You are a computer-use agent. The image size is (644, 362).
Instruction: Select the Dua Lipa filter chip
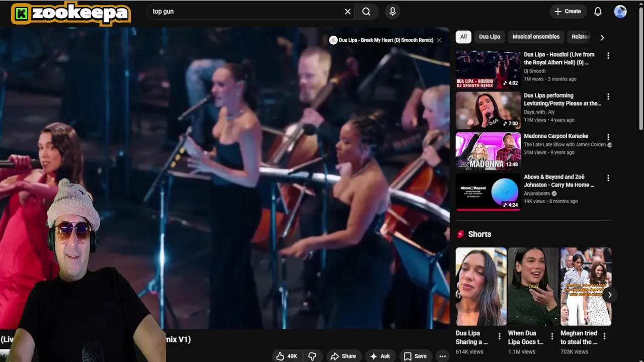[x=490, y=37]
